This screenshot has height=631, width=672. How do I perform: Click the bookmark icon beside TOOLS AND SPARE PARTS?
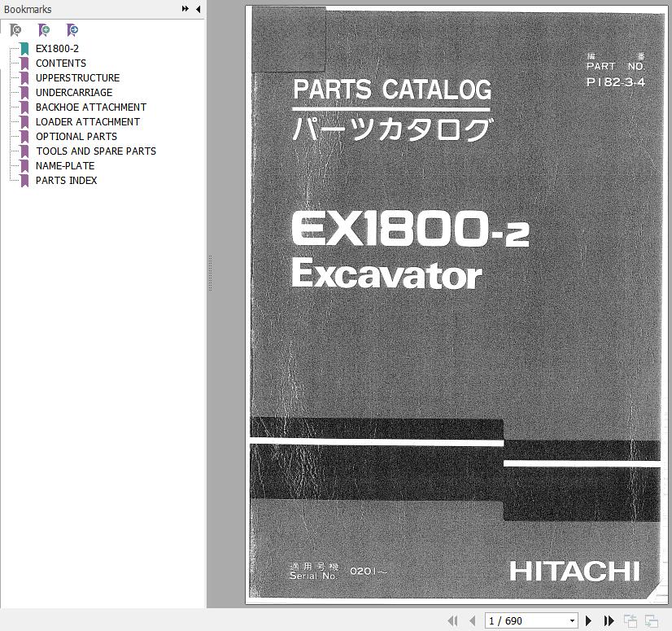[24, 151]
